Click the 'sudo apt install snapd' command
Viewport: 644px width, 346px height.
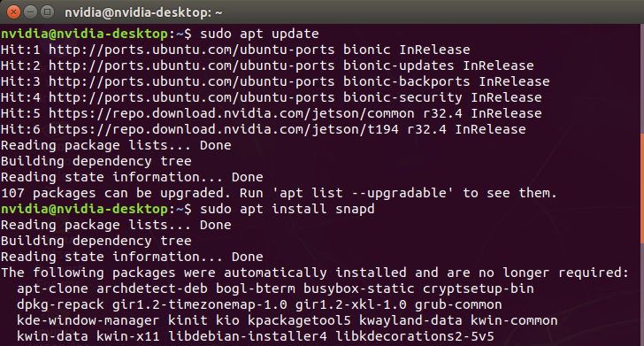tap(287, 209)
